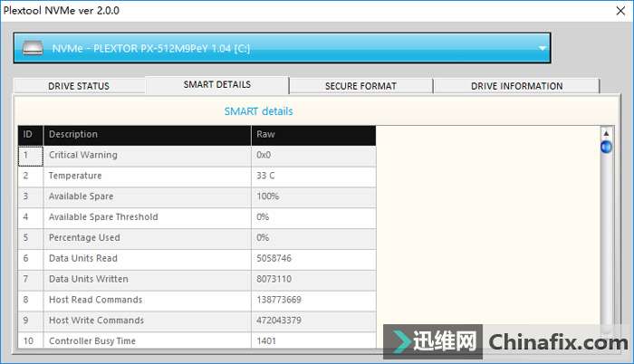
Task: Select the ID cell numbered 1
Action: [x=30, y=156]
